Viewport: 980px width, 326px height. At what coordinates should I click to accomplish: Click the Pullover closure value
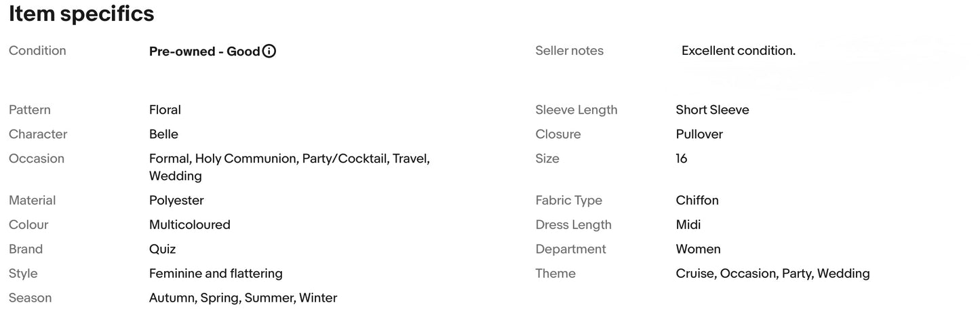tap(699, 134)
